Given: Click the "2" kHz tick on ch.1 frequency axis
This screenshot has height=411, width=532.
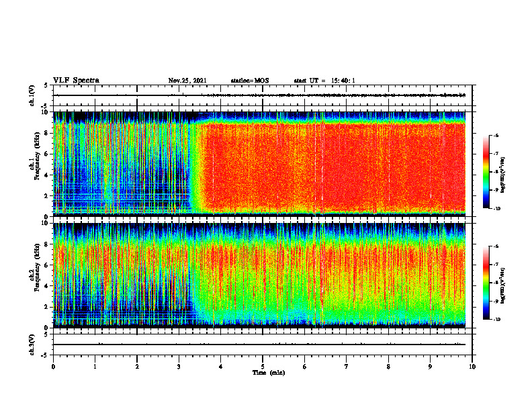Looking at the screenshot, I should tap(47, 196).
